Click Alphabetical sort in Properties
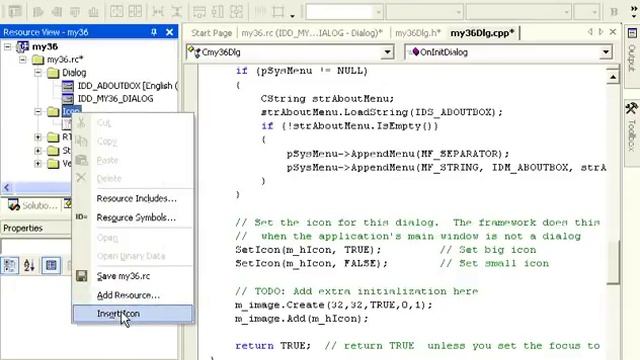640x360 pixels. click(x=29, y=266)
